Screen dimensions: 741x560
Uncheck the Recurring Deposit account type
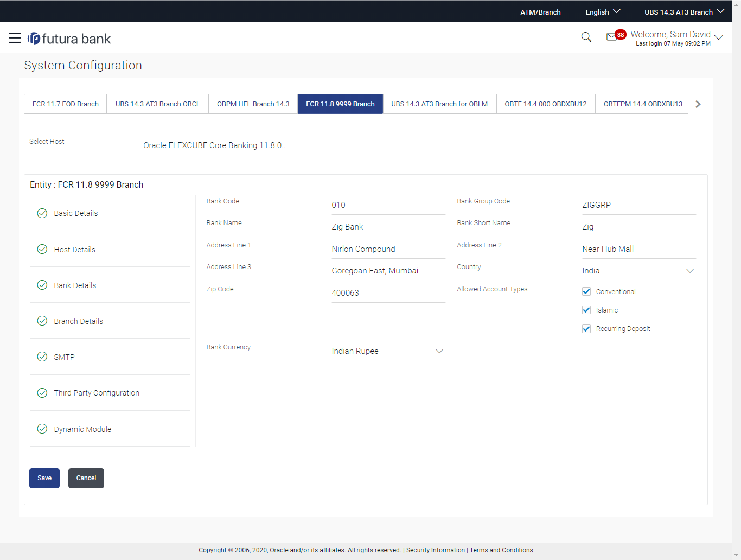click(x=586, y=328)
